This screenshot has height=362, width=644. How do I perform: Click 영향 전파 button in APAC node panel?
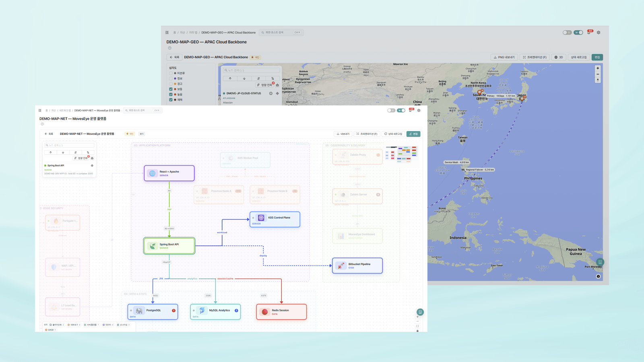click(265, 85)
